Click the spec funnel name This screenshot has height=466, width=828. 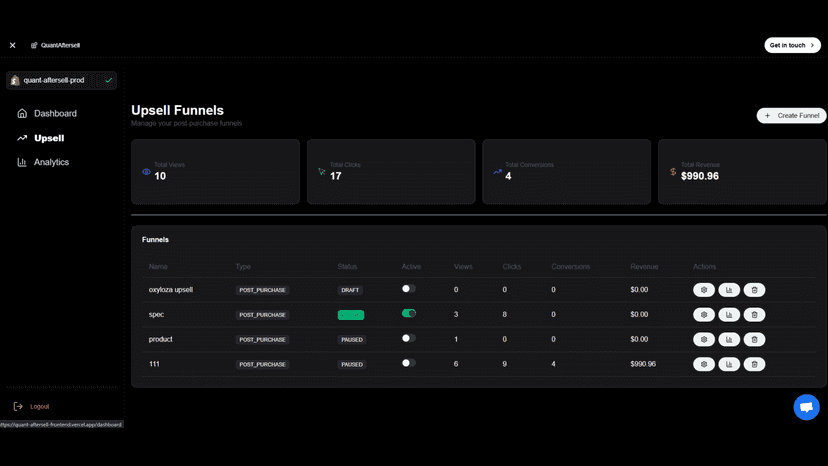click(x=156, y=315)
